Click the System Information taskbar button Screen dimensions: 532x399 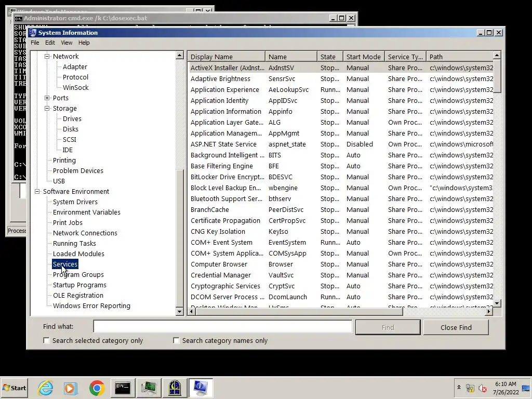(x=201, y=388)
